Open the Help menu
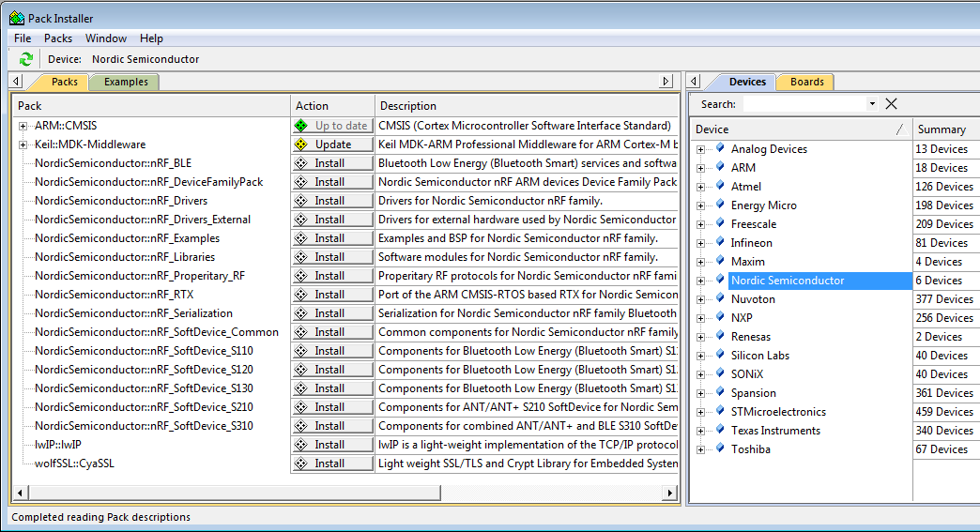 (151, 38)
